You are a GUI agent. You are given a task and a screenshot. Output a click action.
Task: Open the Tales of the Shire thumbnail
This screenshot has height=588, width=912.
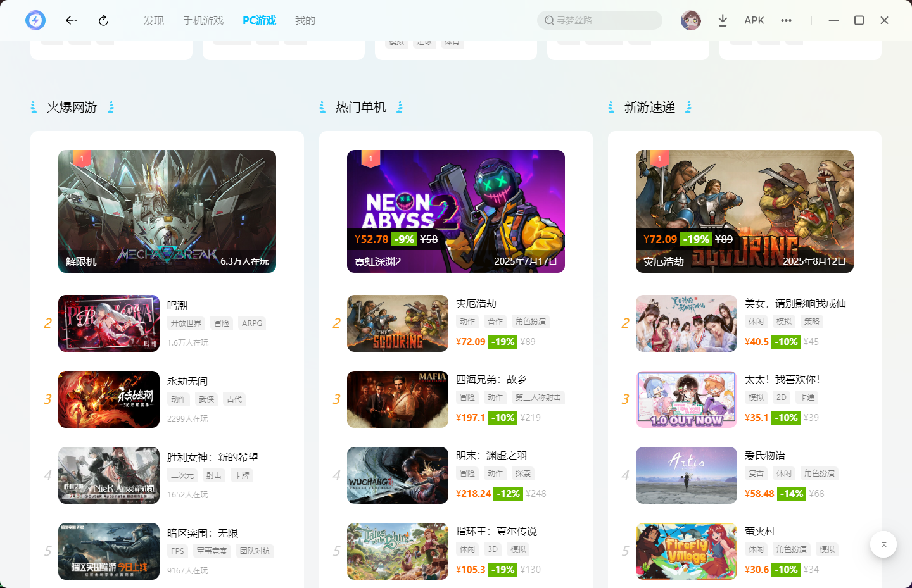click(398, 551)
